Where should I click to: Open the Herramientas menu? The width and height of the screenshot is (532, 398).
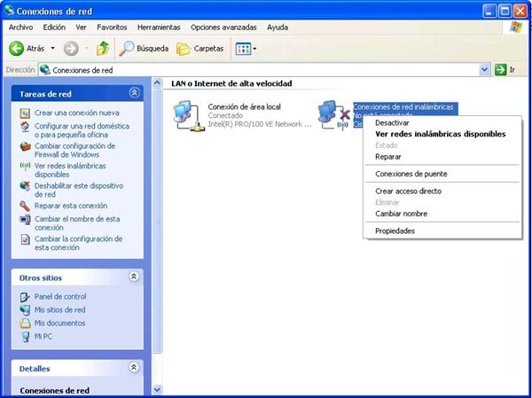160,27
